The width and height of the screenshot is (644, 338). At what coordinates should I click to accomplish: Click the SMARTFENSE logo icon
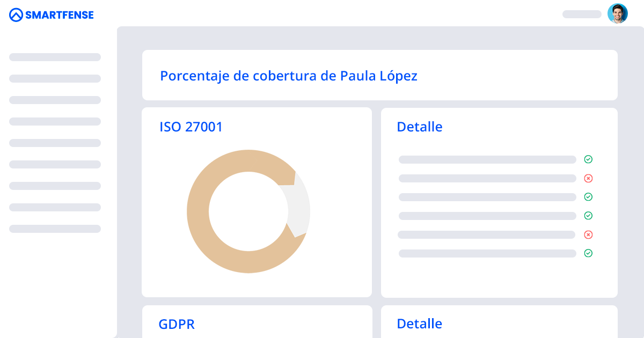[16, 15]
